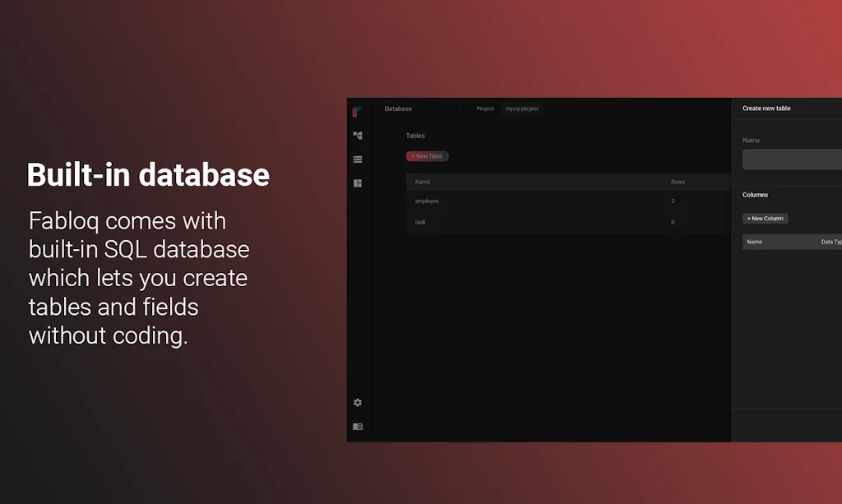Open settings via the gear icon
The height and width of the screenshot is (504, 842).
pos(358,403)
